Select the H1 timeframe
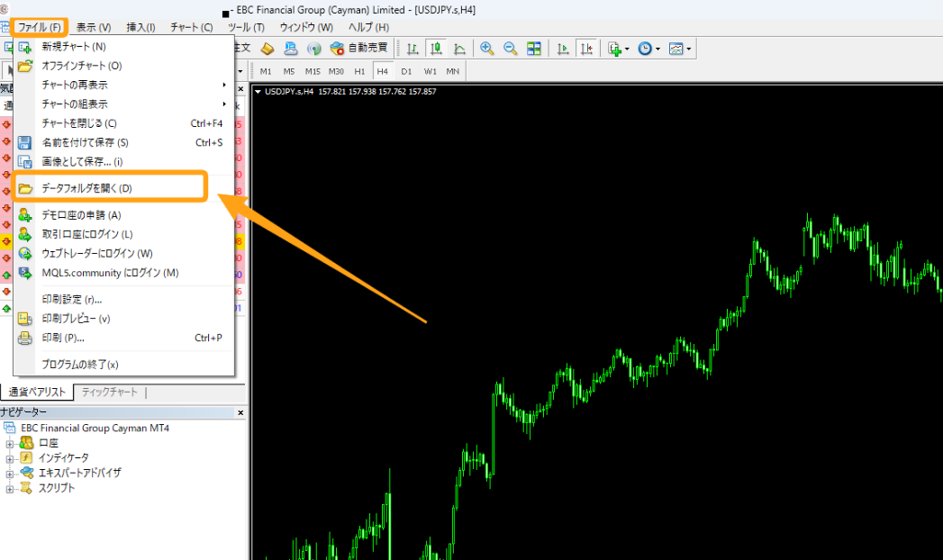 (359, 71)
